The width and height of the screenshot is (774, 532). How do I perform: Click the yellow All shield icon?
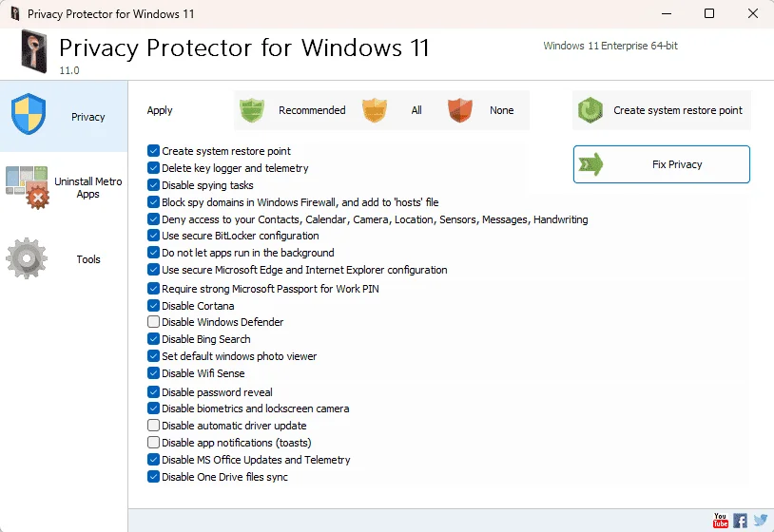tap(375, 110)
